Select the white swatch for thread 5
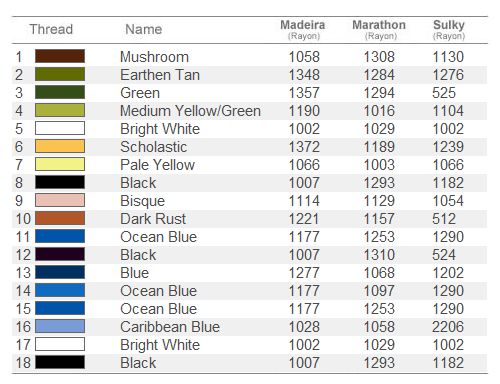Viewport: 500px width, 384px height. [60, 128]
